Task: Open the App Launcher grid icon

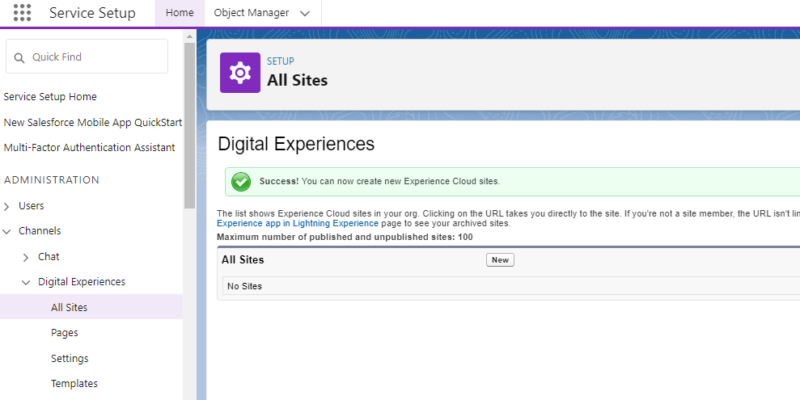Action: pos(22,13)
